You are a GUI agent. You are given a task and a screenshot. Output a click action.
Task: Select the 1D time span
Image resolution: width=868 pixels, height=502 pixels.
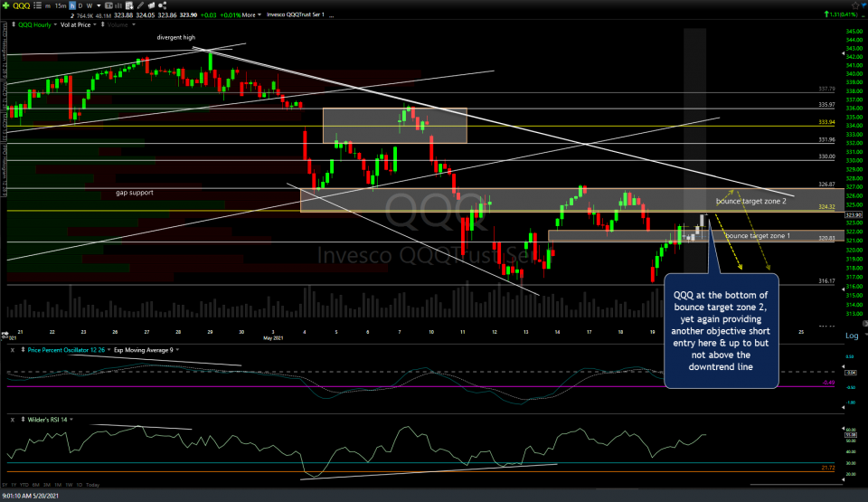point(80,485)
